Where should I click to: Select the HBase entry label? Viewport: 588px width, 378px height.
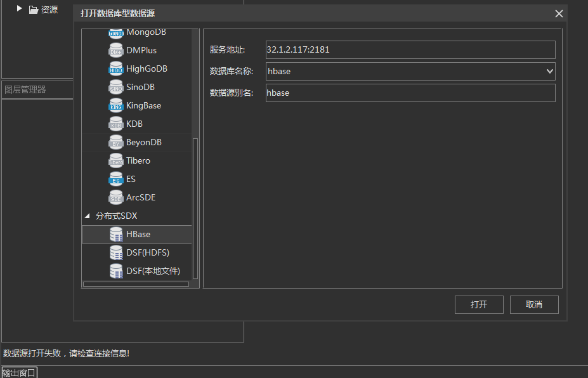coord(138,234)
